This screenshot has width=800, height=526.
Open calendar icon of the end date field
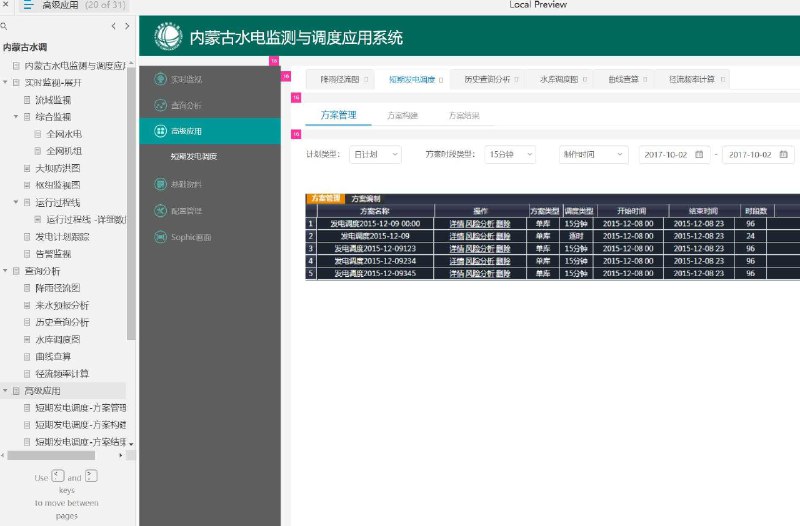pos(784,154)
